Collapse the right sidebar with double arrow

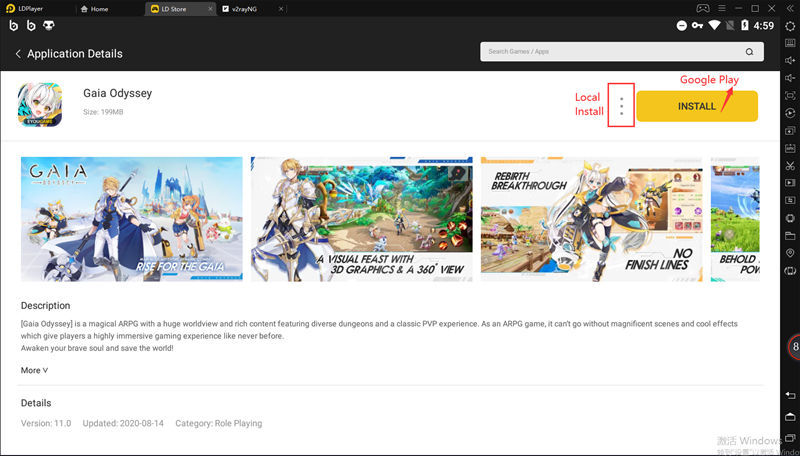point(790,8)
